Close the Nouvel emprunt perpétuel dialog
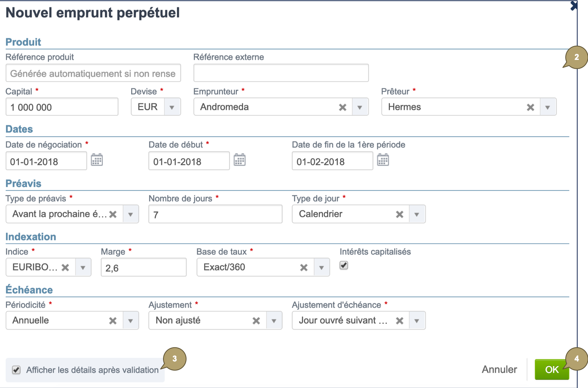Viewport: 588px width, 388px height. (573, 6)
